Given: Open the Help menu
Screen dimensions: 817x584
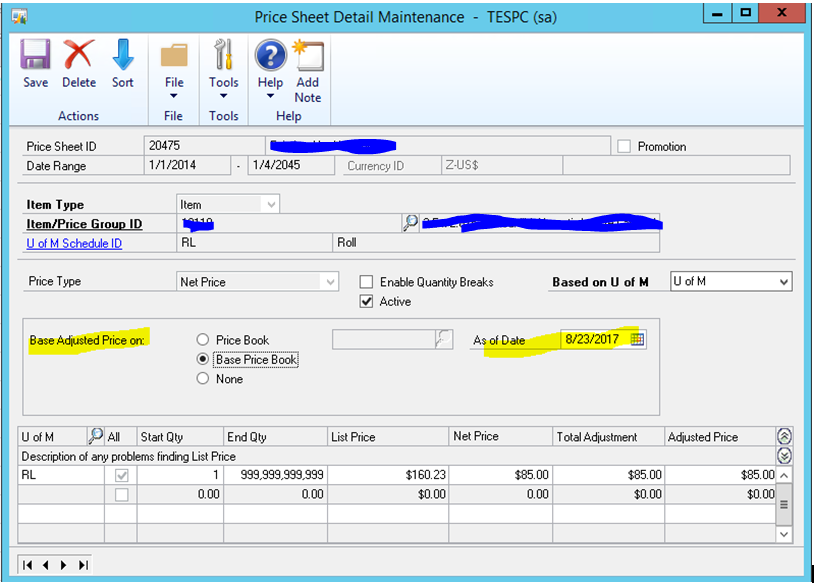Looking at the screenshot, I should 270,70.
